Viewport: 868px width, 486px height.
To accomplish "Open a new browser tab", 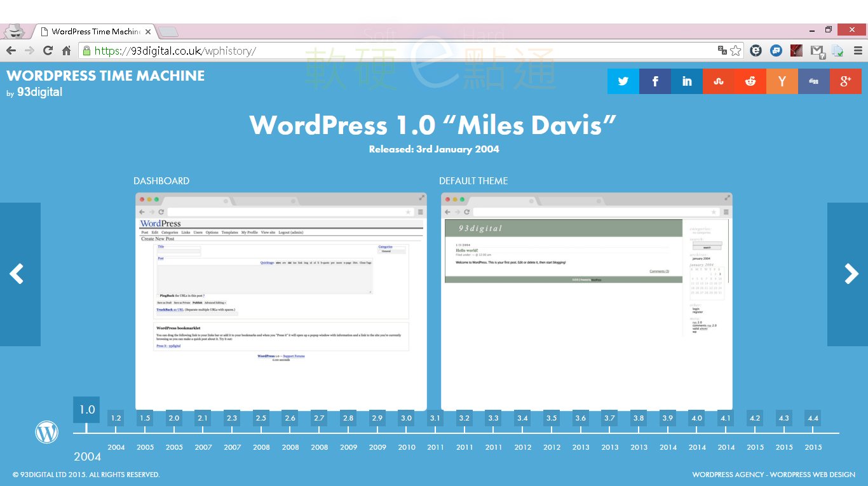I will pyautogui.click(x=168, y=32).
